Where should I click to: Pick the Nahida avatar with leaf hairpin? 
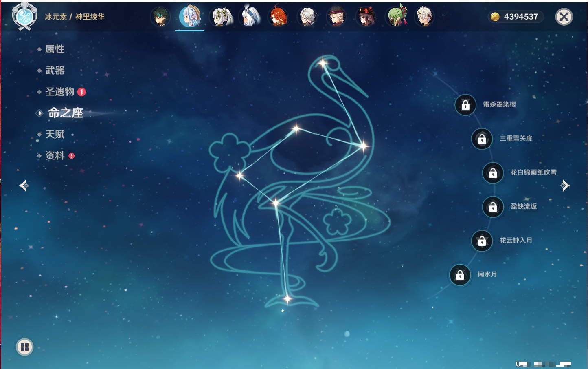tap(221, 17)
